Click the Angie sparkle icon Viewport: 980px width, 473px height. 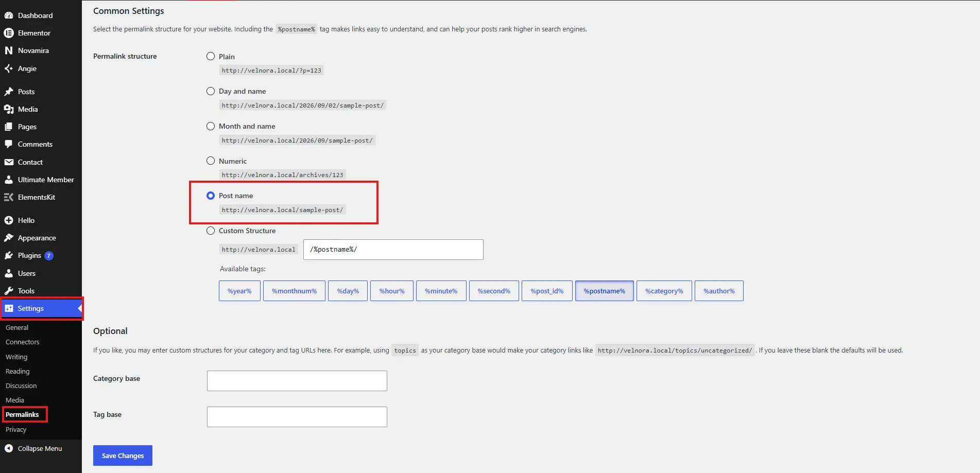point(9,68)
